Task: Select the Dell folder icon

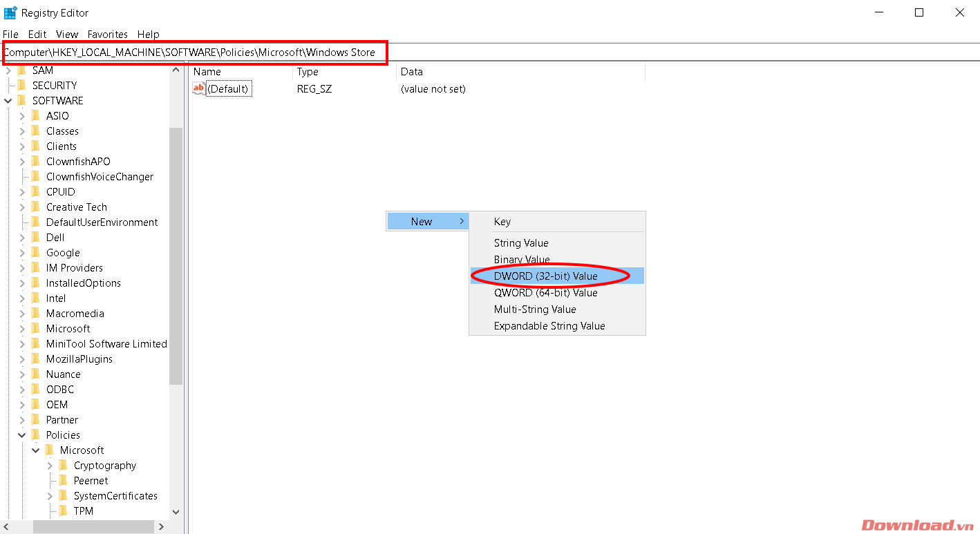Action: (36, 237)
